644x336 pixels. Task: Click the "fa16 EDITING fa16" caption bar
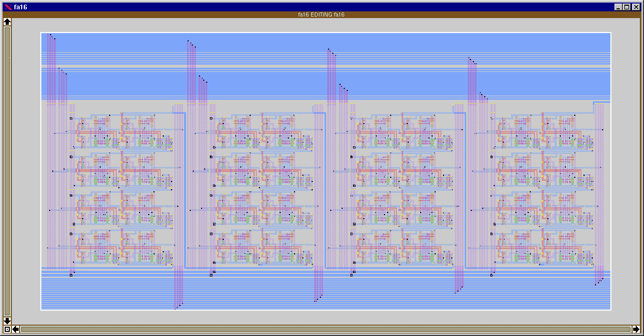pos(321,14)
